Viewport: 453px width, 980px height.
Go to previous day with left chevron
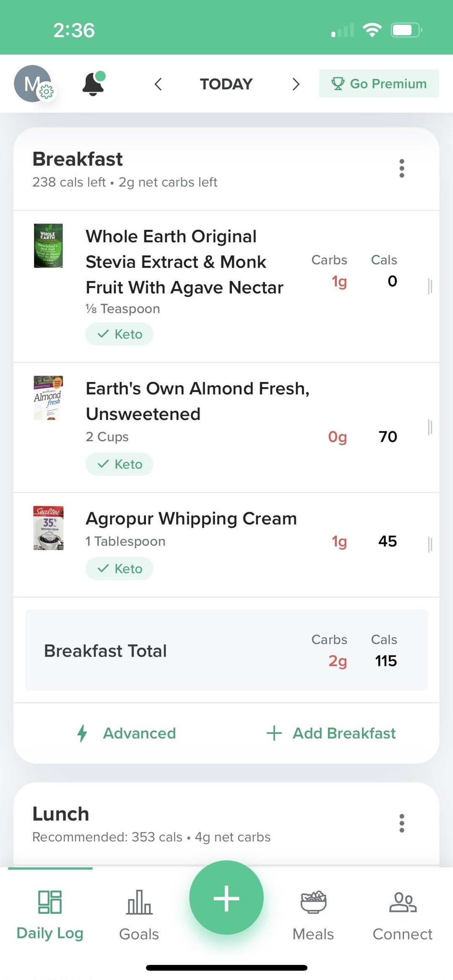coord(158,84)
